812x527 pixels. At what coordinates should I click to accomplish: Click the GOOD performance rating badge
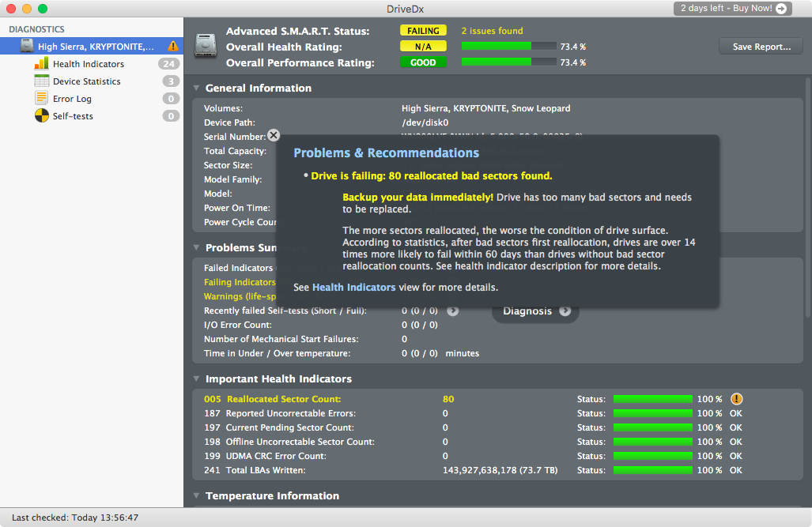(x=423, y=62)
